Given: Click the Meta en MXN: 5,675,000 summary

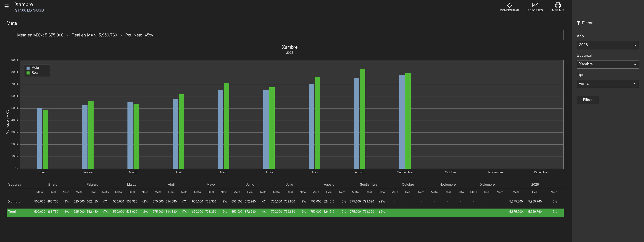Looking at the screenshot, I should point(40,35).
